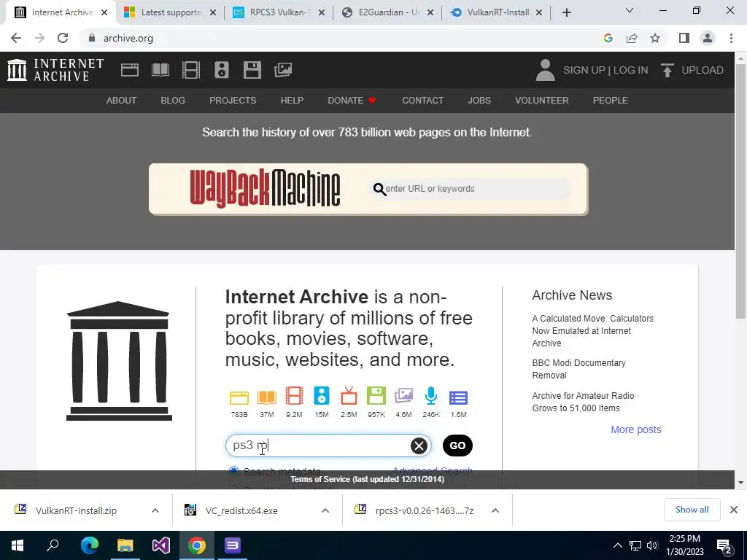Open the Video film icon in top nav
This screenshot has width=747, height=560.
(190, 70)
